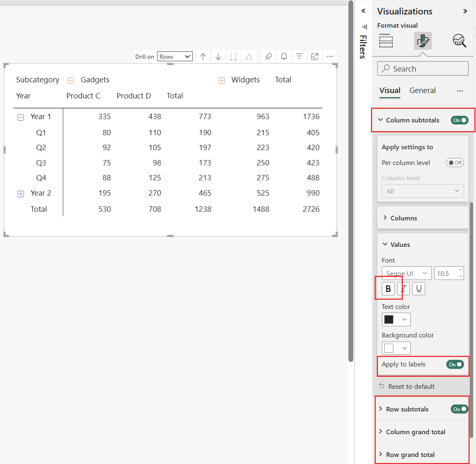Open the Background color picker
This screenshot has height=464, width=476.
(x=396, y=348)
